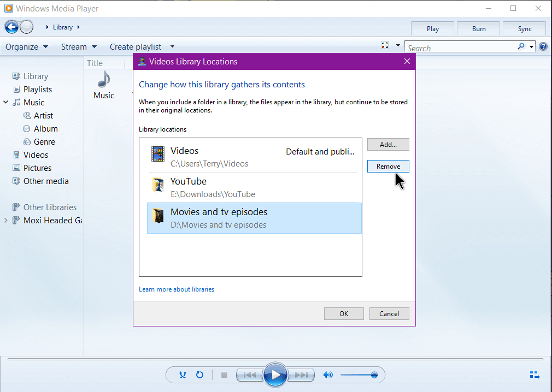Screen dimensions: 552x392
Task: Skip to the next track
Action: pyautogui.click(x=301, y=375)
